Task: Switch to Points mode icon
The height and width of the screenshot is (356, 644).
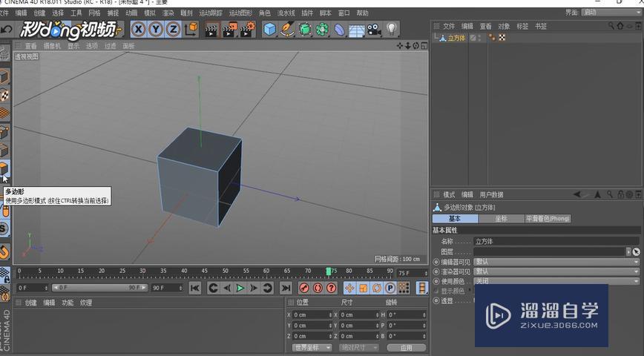Action: [x=4, y=132]
